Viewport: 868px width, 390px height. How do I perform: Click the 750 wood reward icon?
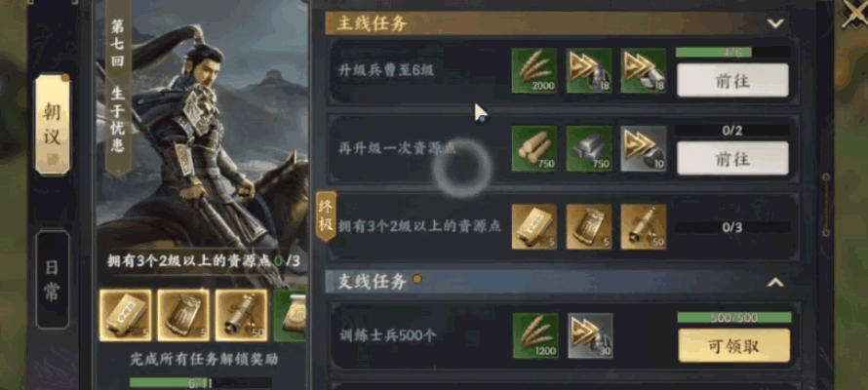(534, 148)
